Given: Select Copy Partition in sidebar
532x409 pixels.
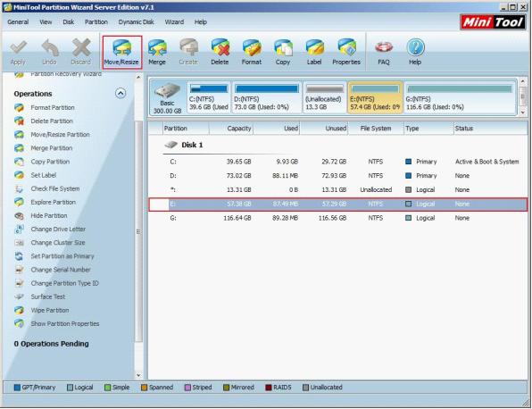Looking at the screenshot, I should point(50,162).
